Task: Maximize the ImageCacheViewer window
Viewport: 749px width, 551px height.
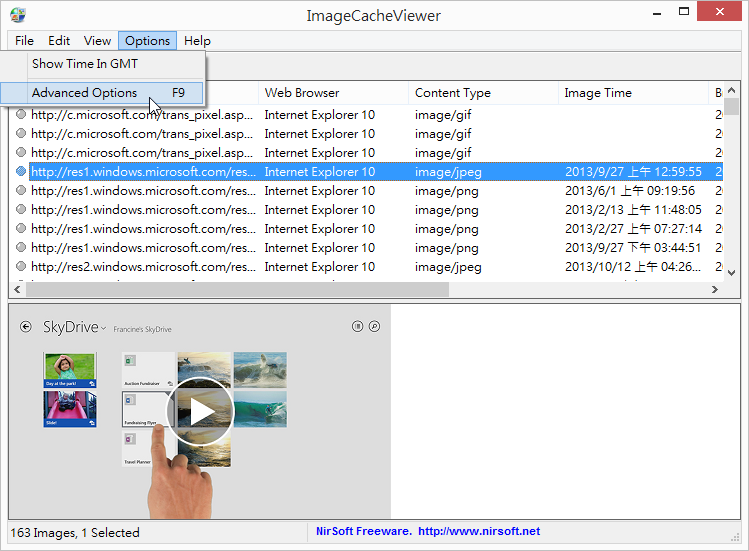Action: pos(684,11)
